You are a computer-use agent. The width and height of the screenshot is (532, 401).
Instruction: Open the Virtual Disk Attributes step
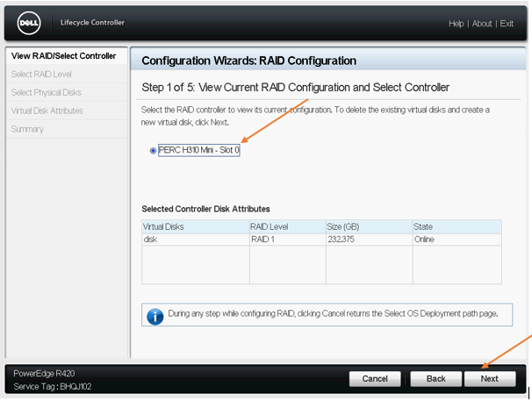(67, 111)
